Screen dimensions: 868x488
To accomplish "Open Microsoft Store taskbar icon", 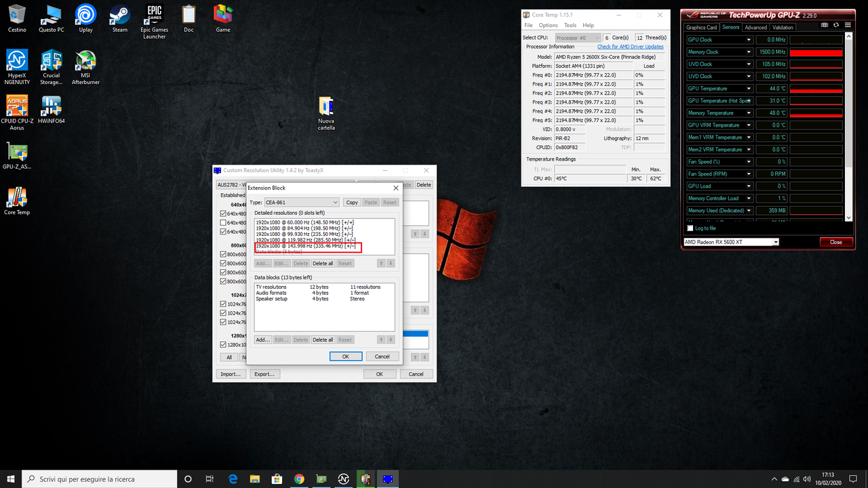I will pyautogui.click(x=277, y=479).
